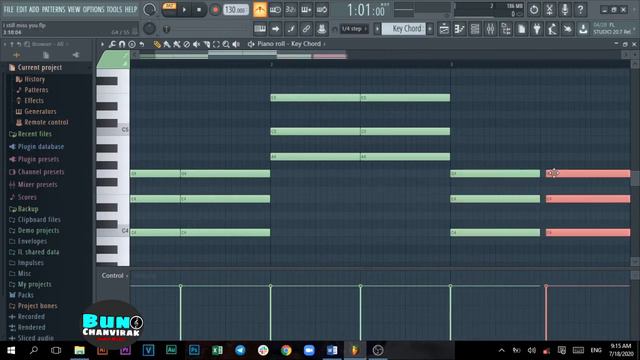Adjust the main pitch knob

coord(149,29)
